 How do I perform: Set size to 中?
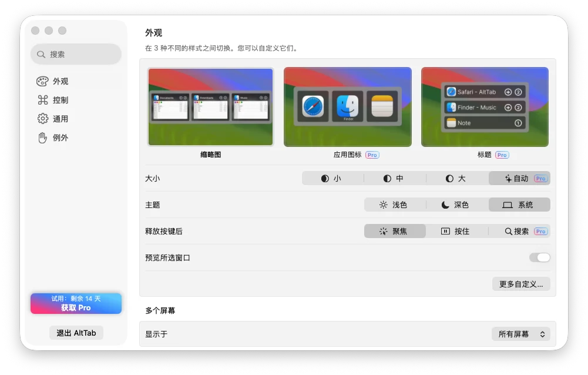point(395,178)
